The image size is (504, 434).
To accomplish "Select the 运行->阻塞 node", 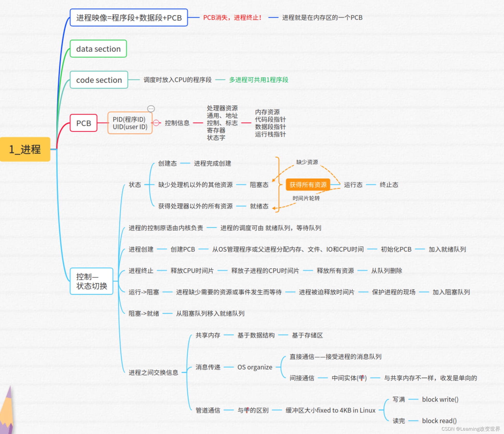I will coord(144,292).
